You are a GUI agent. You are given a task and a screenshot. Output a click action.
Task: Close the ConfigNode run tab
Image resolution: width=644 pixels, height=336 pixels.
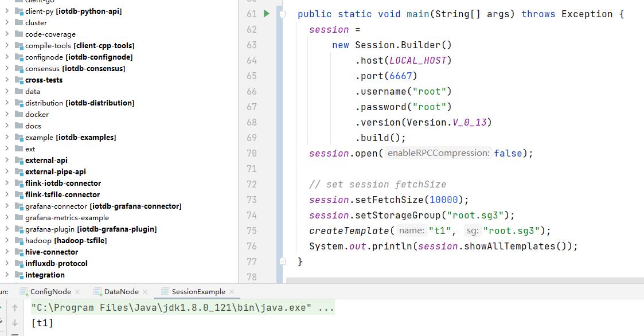coord(77,292)
